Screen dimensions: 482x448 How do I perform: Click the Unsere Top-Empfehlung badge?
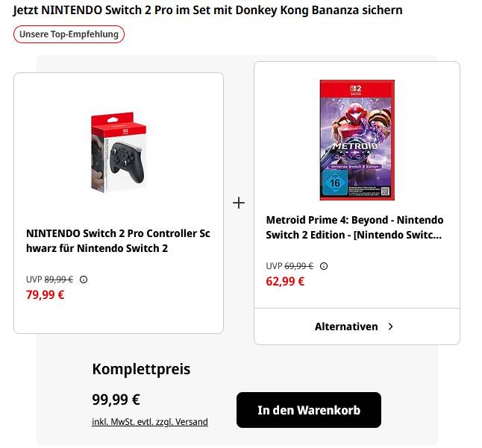point(69,34)
